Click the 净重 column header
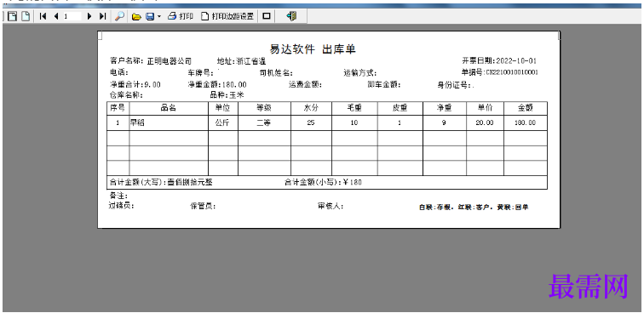Screen dimensions: 644x313 pos(444,108)
